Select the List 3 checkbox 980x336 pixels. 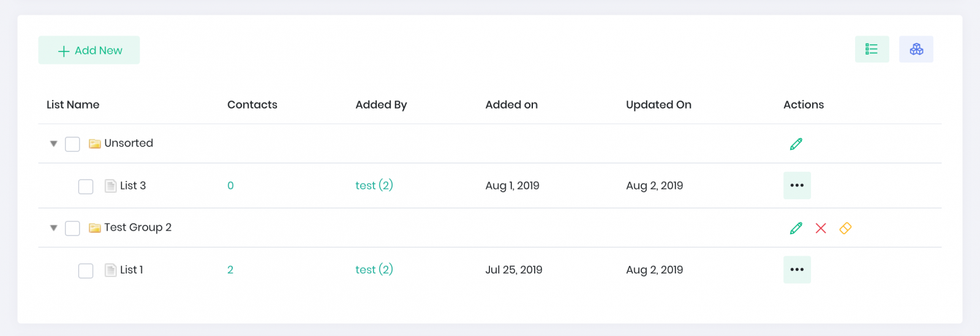(x=86, y=186)
